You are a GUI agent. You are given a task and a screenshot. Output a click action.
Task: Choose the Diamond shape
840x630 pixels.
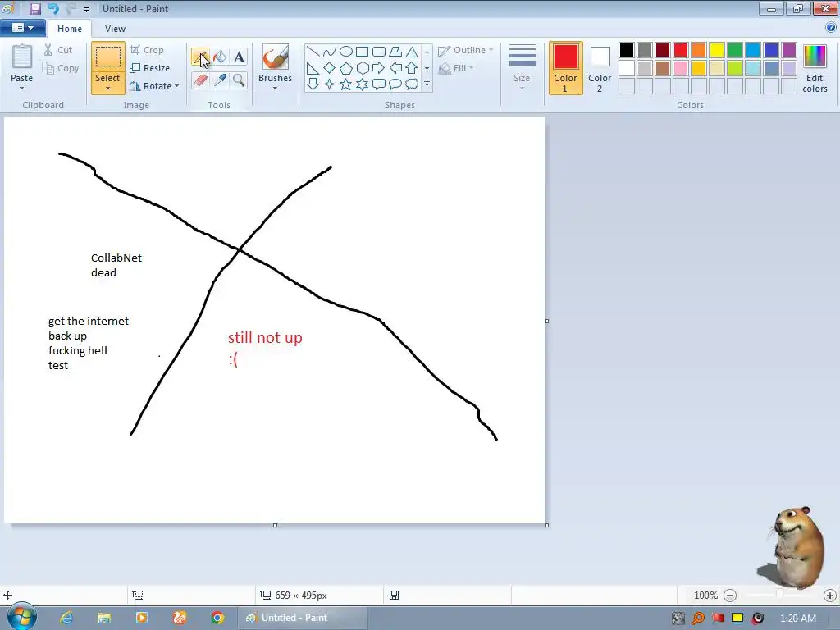[330, 68]
